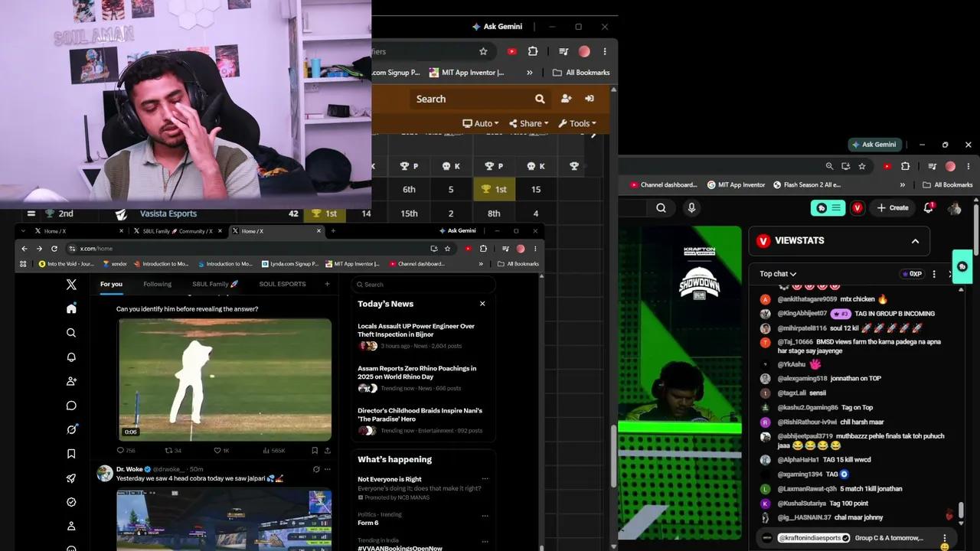Open live chat three-dot options menu
Screen dimensions: 980x551
(934, 274)
